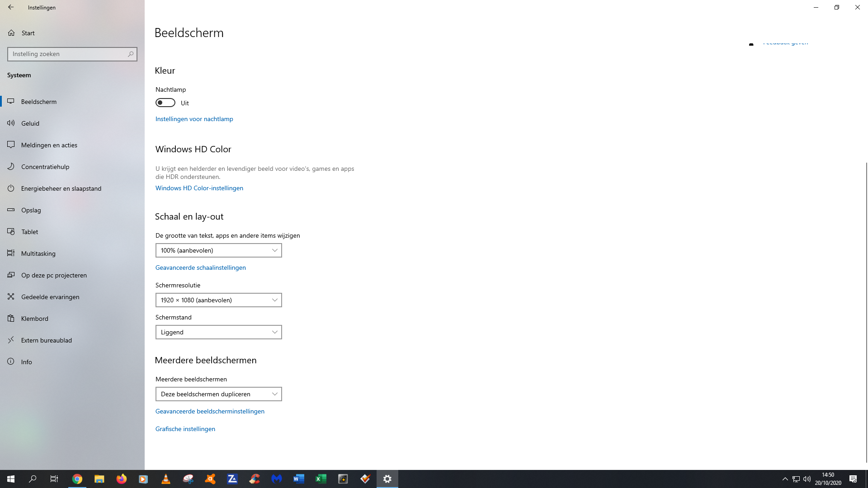868x488 pixels.
Task: Open the star-box app on taskbar
Action: (x=343, y=479)
